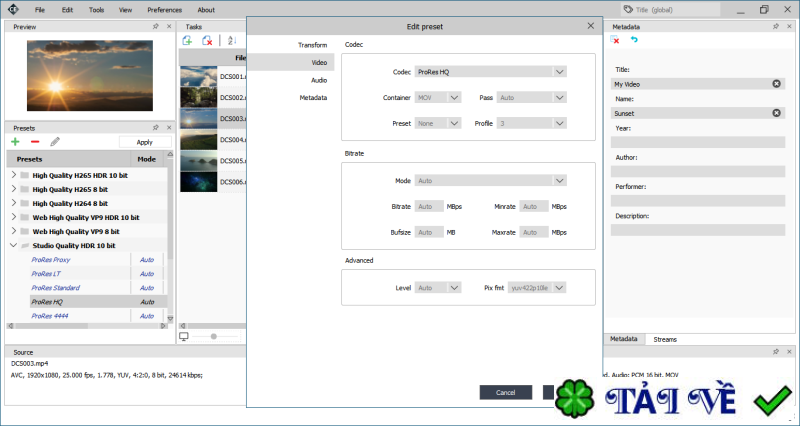Open the Codec ProRes HQ dropdown
800x426 pixels.
tap(560, 72)
